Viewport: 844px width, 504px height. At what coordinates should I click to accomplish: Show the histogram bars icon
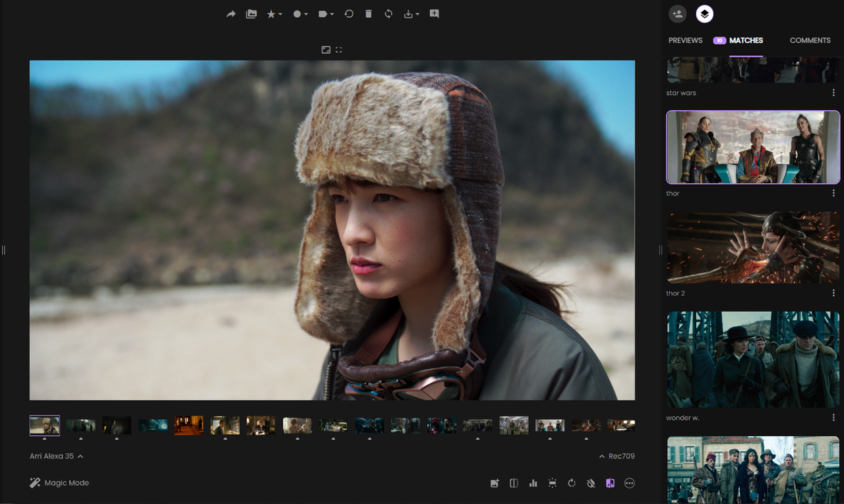(533, 483)
